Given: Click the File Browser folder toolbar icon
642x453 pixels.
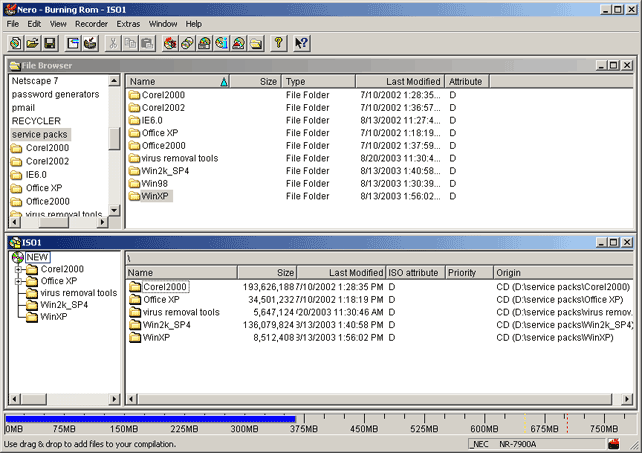Looking at the screenshot, I should pos(256,43).
